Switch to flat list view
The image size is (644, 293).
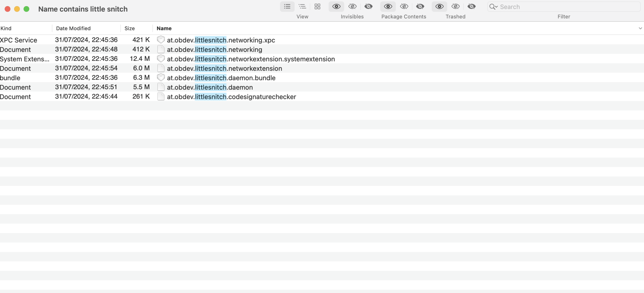click(x=287, y=6)
